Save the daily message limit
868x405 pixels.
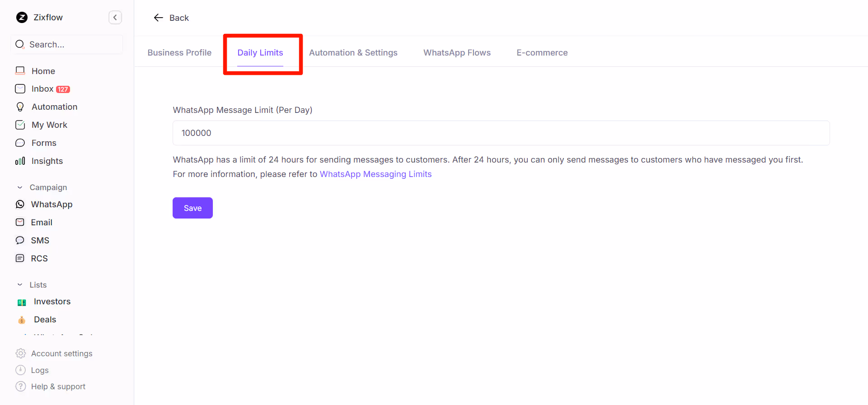point(192,208)
